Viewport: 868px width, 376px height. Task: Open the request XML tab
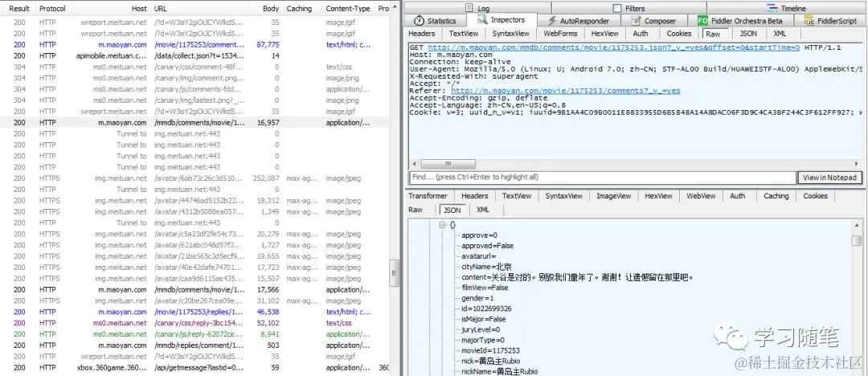780,33
